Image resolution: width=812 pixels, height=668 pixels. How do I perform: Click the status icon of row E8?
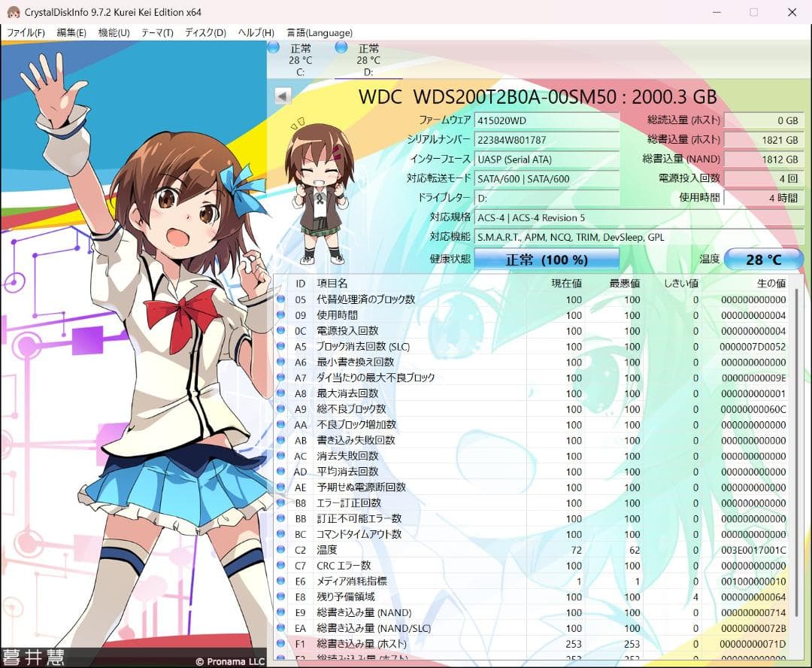point(280,597)
